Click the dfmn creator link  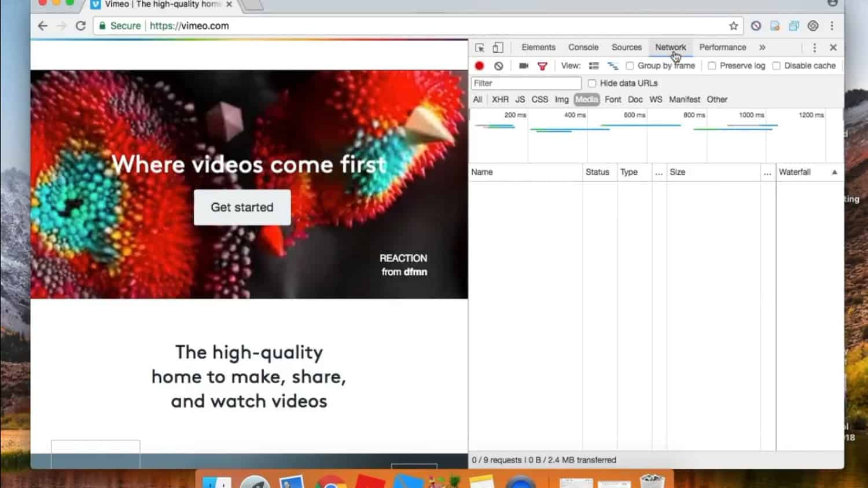415,271
